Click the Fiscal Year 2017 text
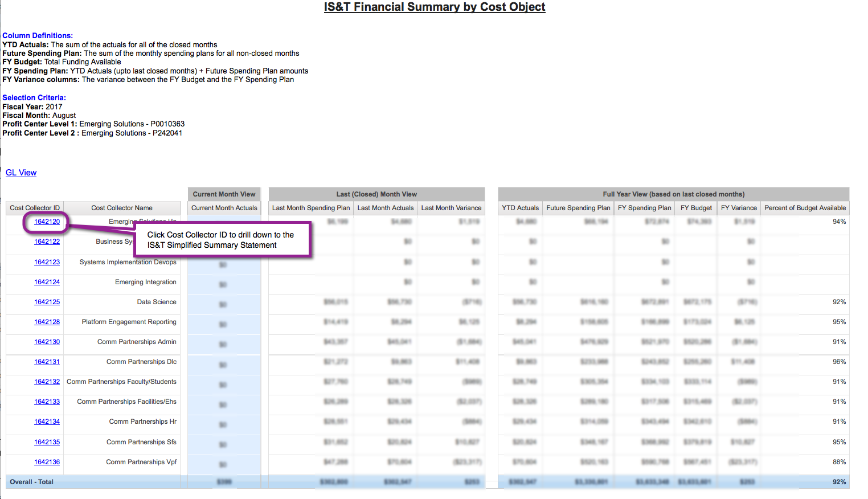 (x=32, y=107)
